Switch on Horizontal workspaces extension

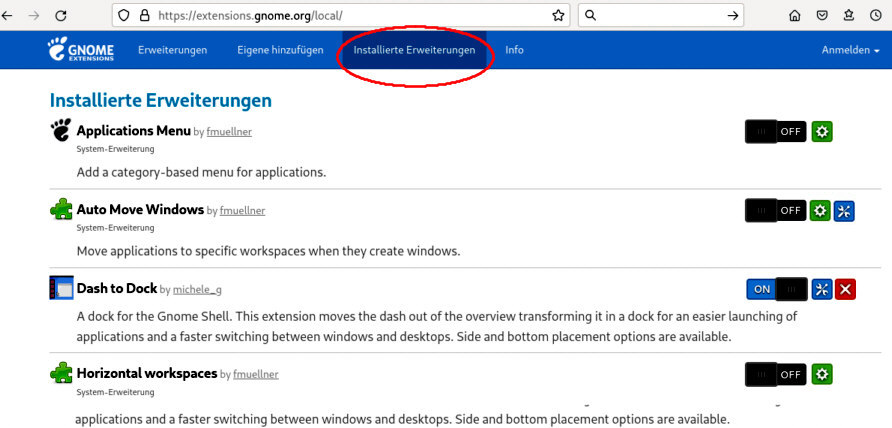(775, 374)
